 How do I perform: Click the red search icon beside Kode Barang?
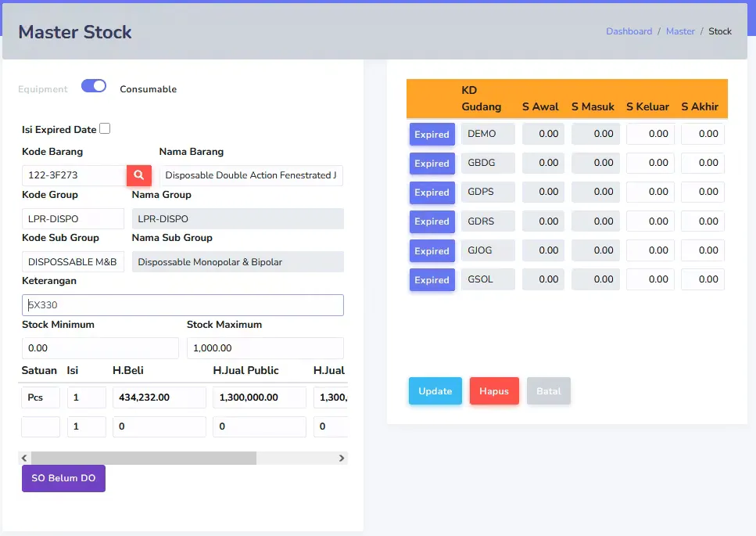[139, 175]
